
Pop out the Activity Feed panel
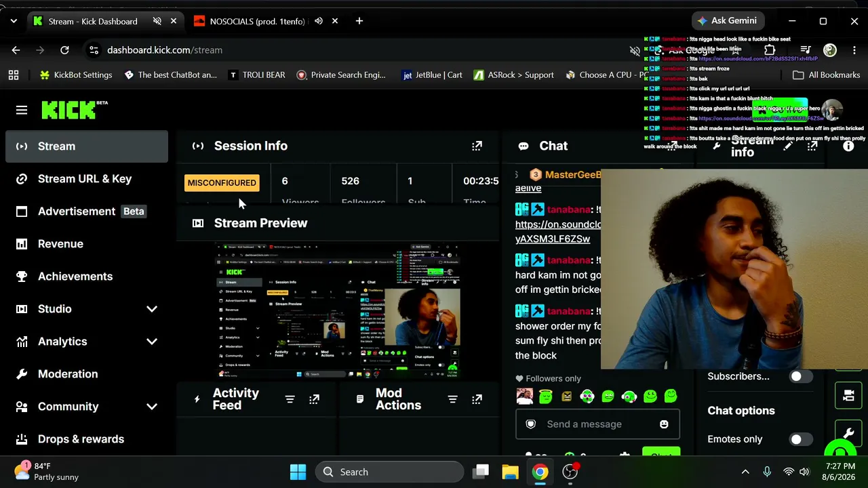(x=314, y=399)
